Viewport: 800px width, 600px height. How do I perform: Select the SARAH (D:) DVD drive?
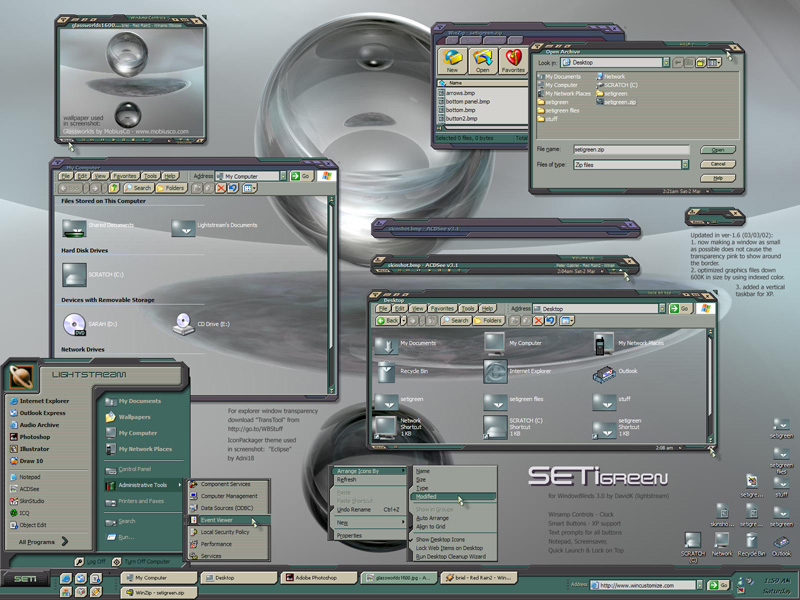tap(74, 324)
